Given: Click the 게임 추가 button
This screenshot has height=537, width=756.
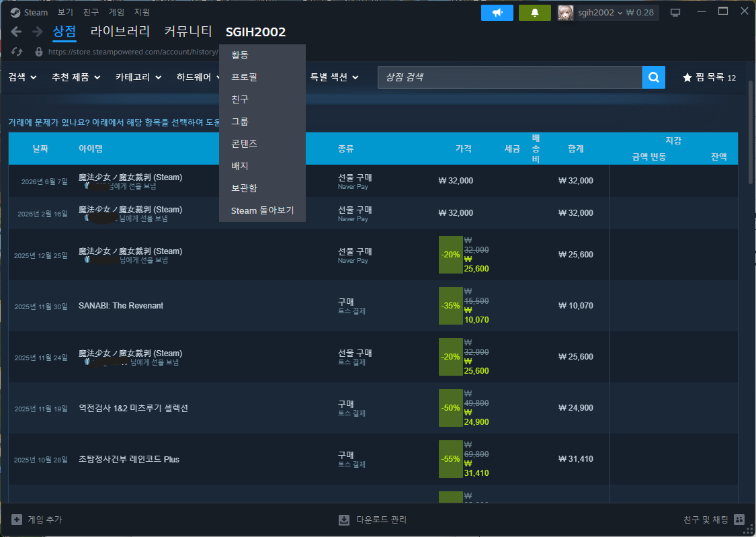Looking at the screenshot, I should (37, 520).
